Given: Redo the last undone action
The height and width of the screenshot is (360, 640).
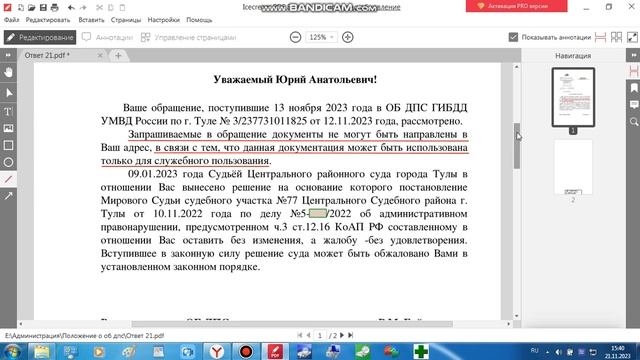Looking at the screenshot, I should coord(83,7).
